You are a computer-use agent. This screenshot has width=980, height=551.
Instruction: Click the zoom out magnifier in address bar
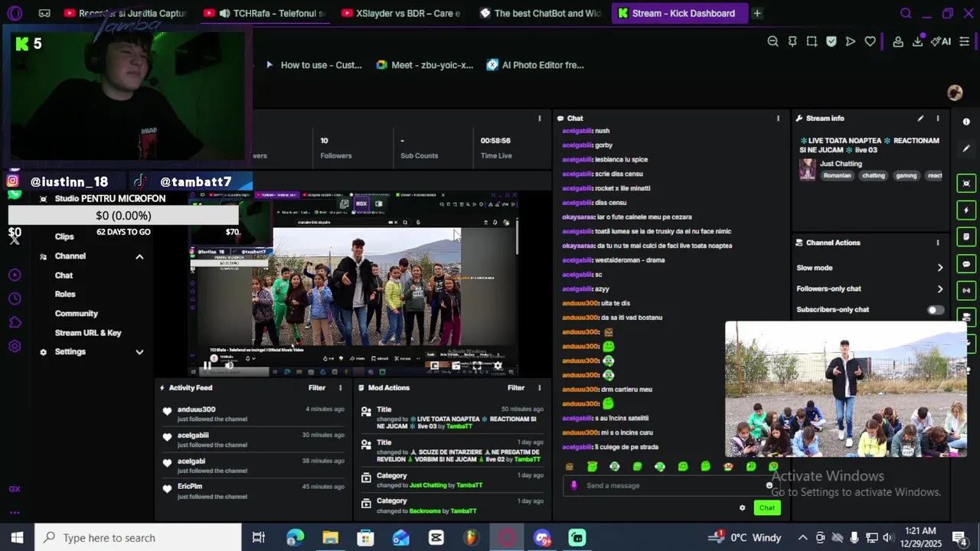[x=773, y=41]
